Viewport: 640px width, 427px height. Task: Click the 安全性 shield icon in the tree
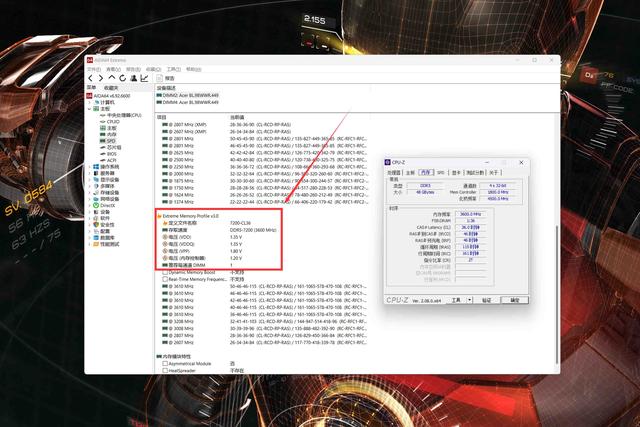tap(96, 225)
